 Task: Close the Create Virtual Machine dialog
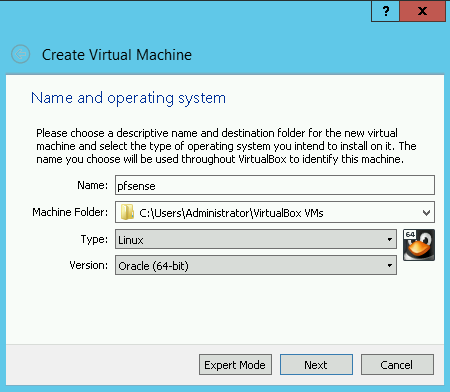422,11
